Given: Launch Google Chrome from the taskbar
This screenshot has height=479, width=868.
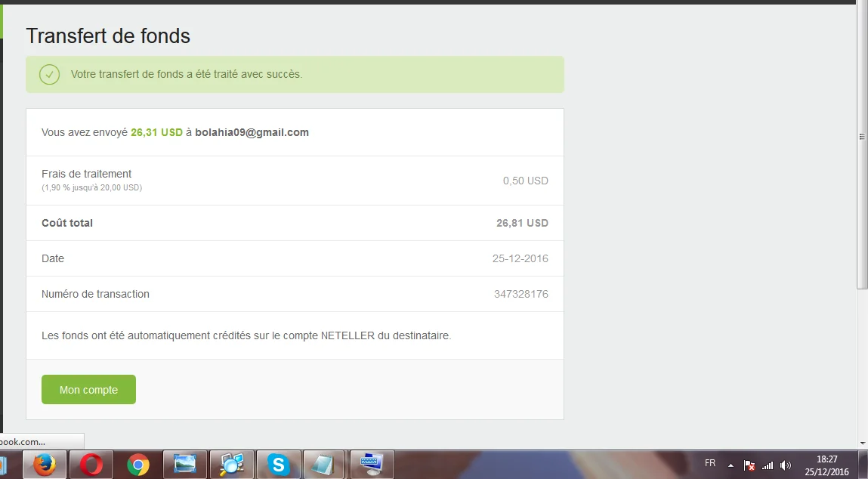Looking at the screenshot, I should (x=137, y=465).
